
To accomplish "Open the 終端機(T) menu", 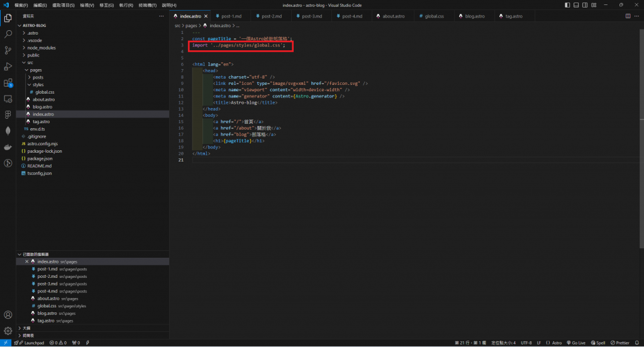I will [147, 5].
